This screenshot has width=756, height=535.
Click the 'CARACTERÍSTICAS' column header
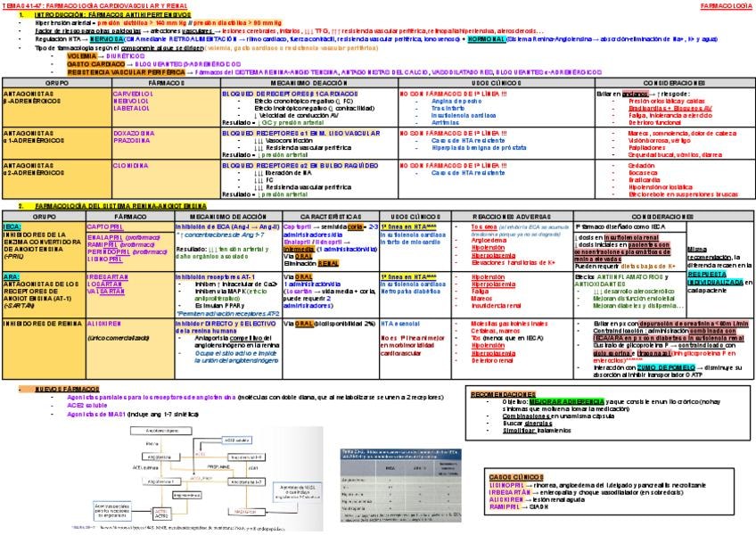(331, 217)
